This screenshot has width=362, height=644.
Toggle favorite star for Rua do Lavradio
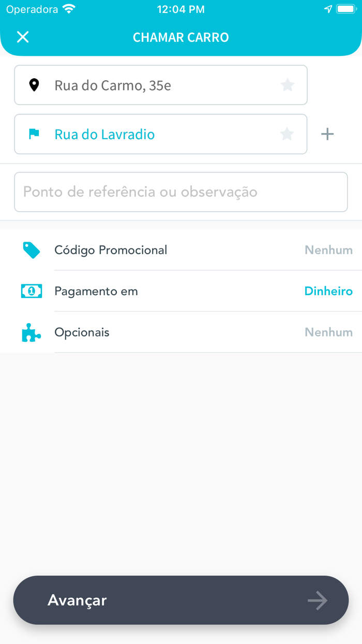286,134
